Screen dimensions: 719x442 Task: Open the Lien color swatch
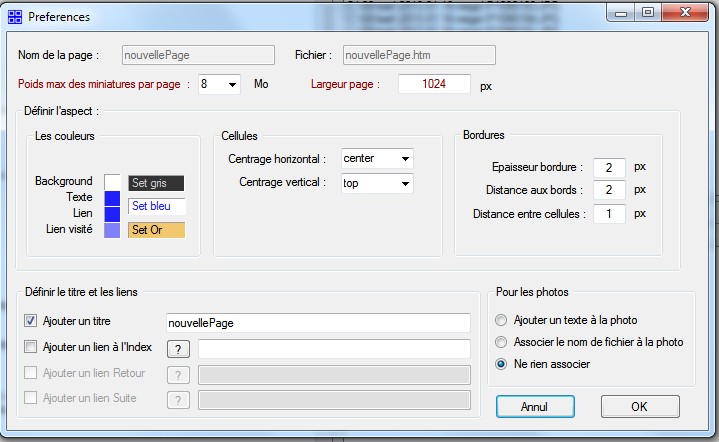tap(112, 214)
